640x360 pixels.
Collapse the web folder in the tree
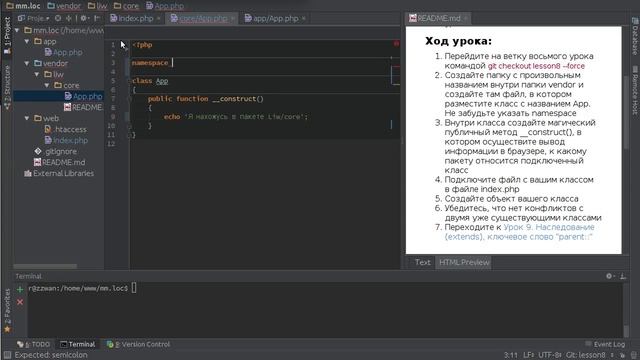pyautogui.click(x=27, y=118)
